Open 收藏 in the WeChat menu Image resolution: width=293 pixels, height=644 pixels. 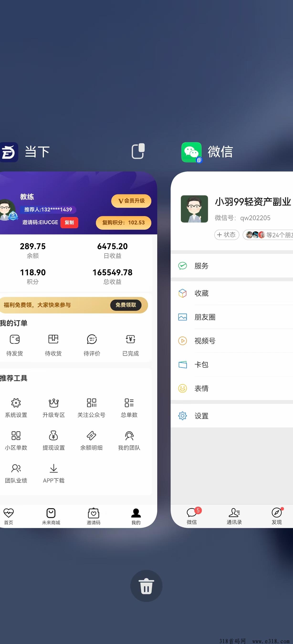(232, 293)
